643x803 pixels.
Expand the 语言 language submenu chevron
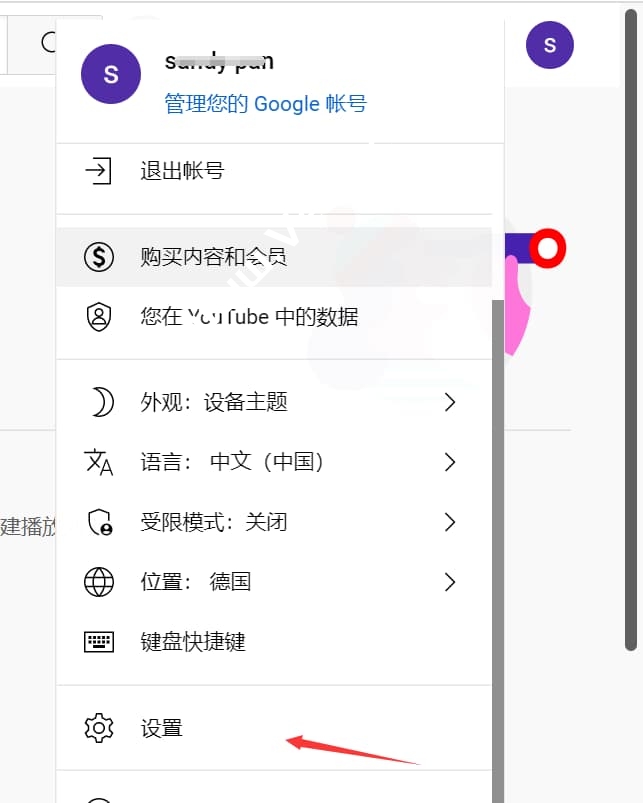(450, 462)
